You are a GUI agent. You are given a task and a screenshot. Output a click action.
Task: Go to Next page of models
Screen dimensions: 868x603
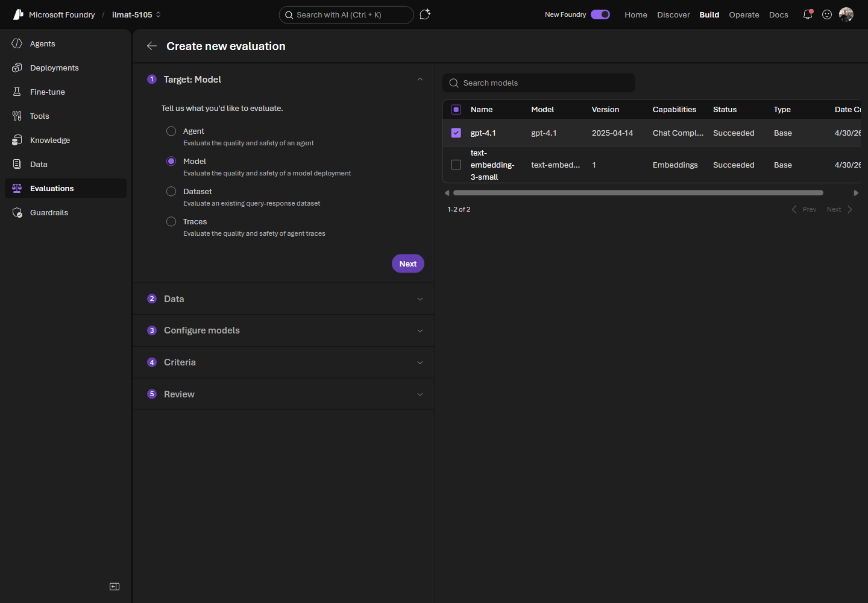point(840,209)
